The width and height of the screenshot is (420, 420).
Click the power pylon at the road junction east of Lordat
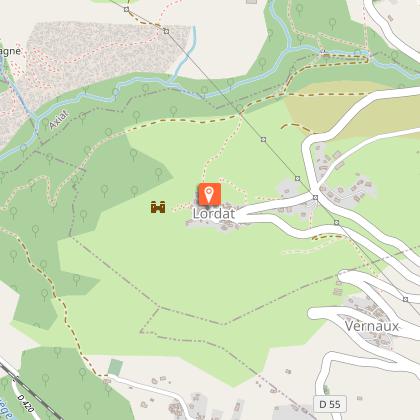click(x=315, y=198)
